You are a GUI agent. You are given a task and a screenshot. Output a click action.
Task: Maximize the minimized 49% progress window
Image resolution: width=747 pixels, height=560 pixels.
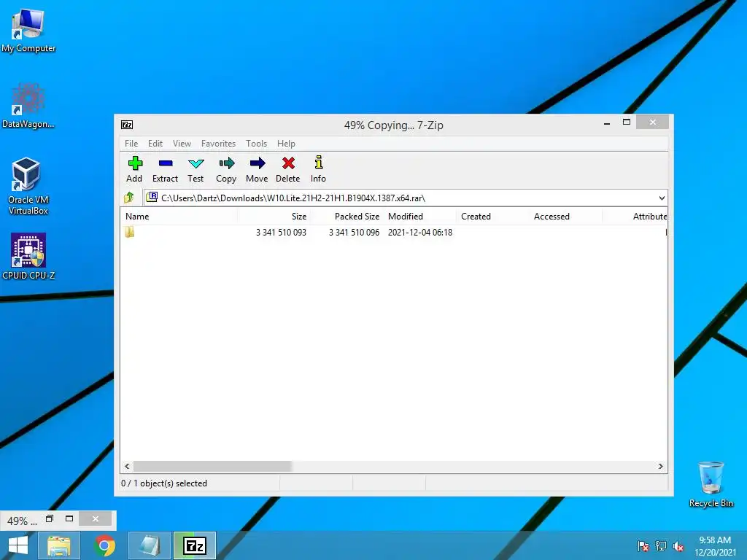click(69, 518)
